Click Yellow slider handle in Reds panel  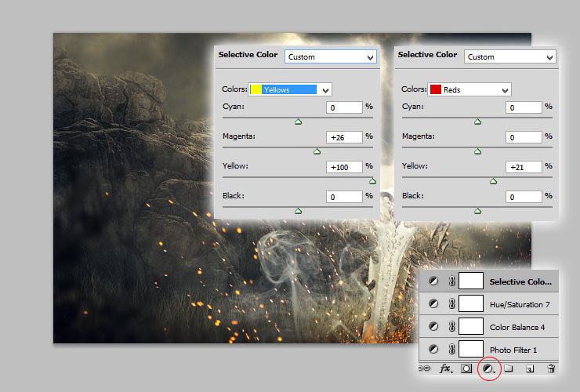(494, 181)
